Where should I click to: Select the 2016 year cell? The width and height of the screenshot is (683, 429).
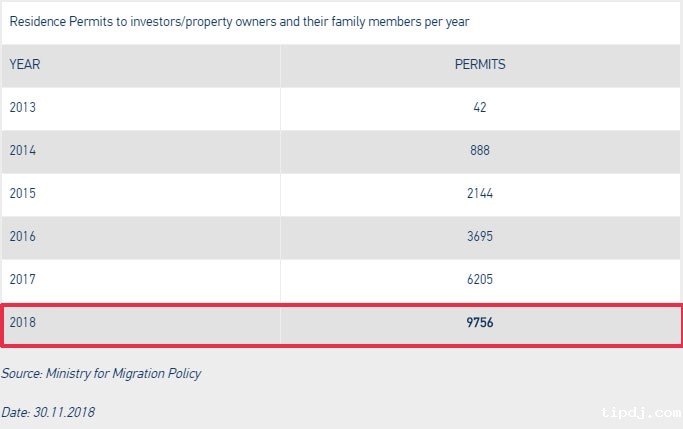click(22, 238)
